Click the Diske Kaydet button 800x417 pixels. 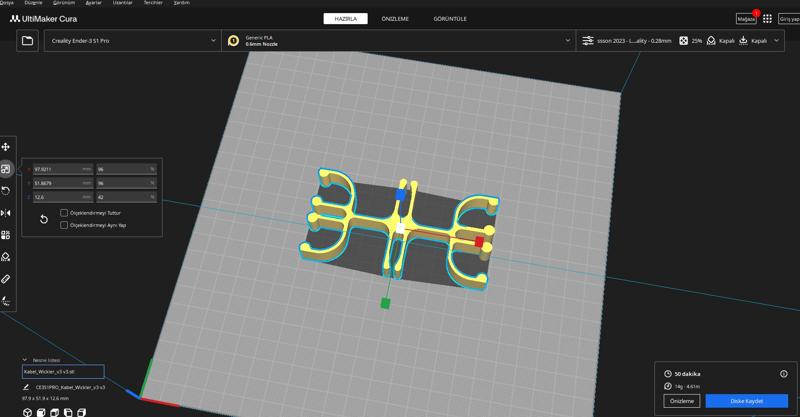(x=747, y=401)
